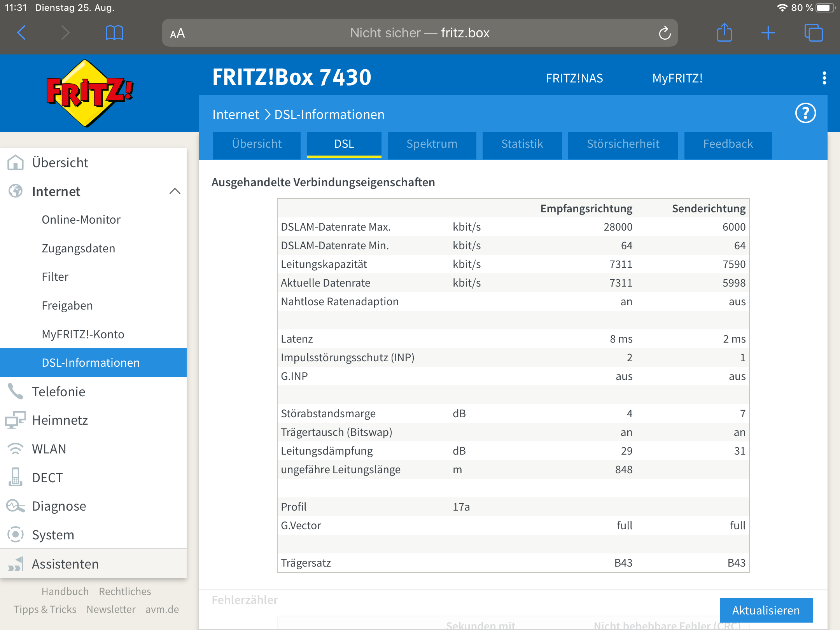This screenshot has width=840, height=630.
Task: Open the help question mark icon
Action: (805, 114)
